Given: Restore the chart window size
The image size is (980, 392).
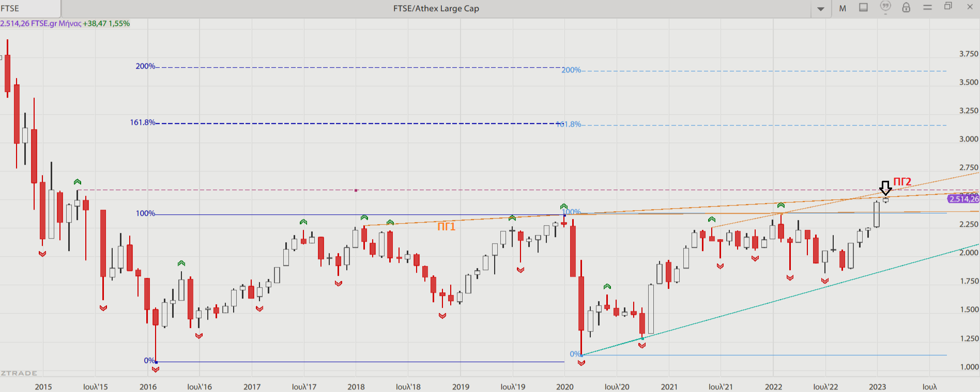Looking at the screenshot, I should click(948, 6).
